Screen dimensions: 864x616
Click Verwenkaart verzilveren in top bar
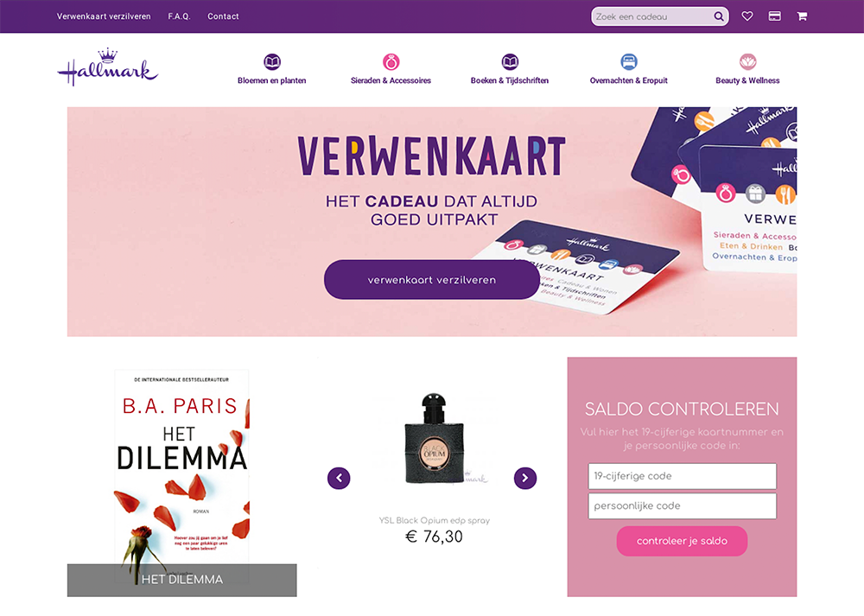[x=104, y=16]
